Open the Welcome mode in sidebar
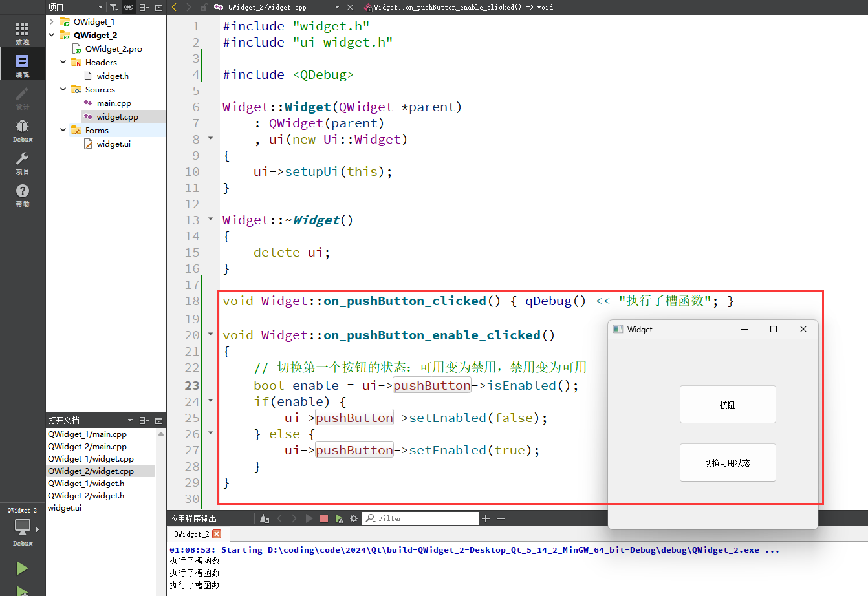 pyautogui.click(x=23, y=32)
